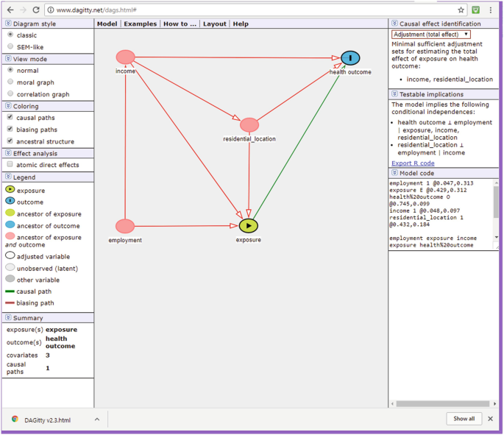Image resolution: width=504 pixels, height=435 pixels.
Task: Open the Adjustment (total effect) dropdown
Action: 430,35
